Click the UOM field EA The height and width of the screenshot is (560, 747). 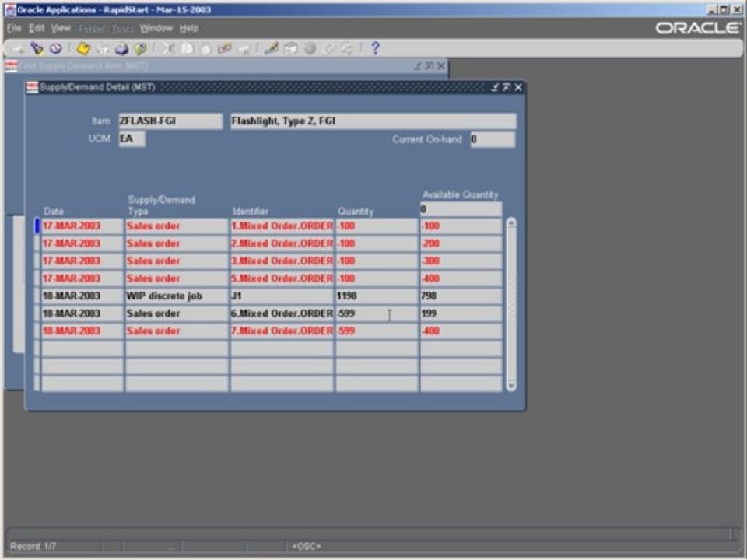point(132,138)
